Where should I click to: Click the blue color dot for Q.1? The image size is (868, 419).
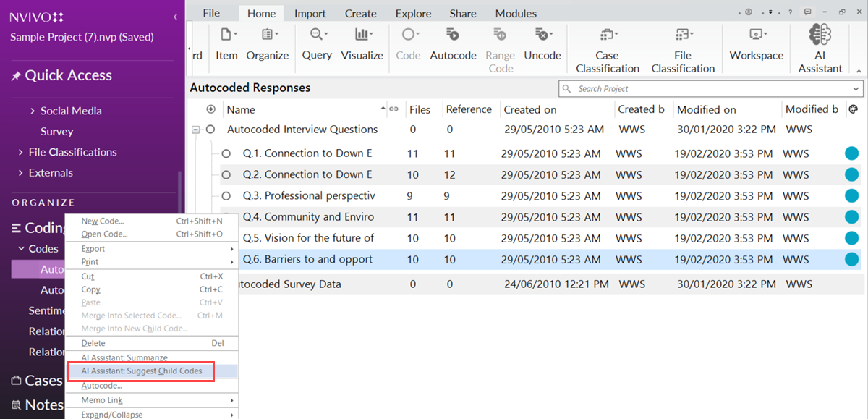click(851, 154)
